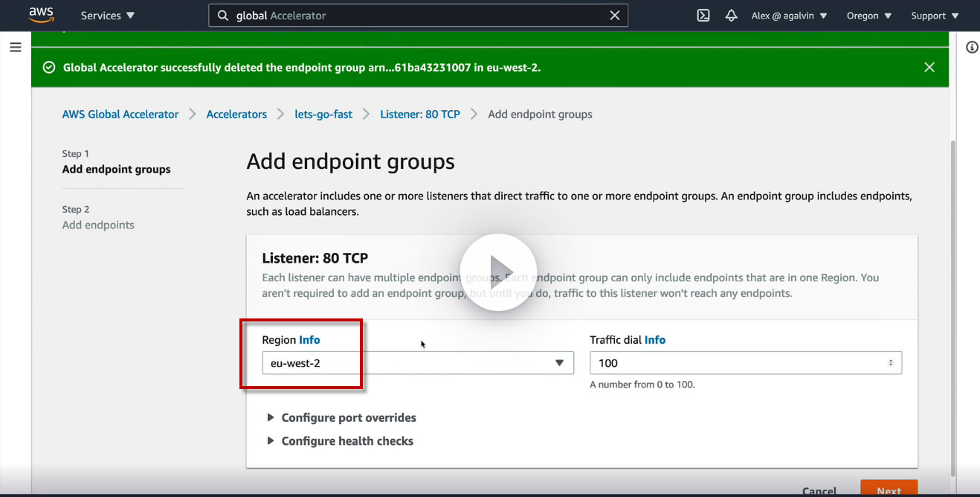The height and width of the screenshot is (497, 980).
Task: Click the AWS logo home icon
Action: (41, 15)
